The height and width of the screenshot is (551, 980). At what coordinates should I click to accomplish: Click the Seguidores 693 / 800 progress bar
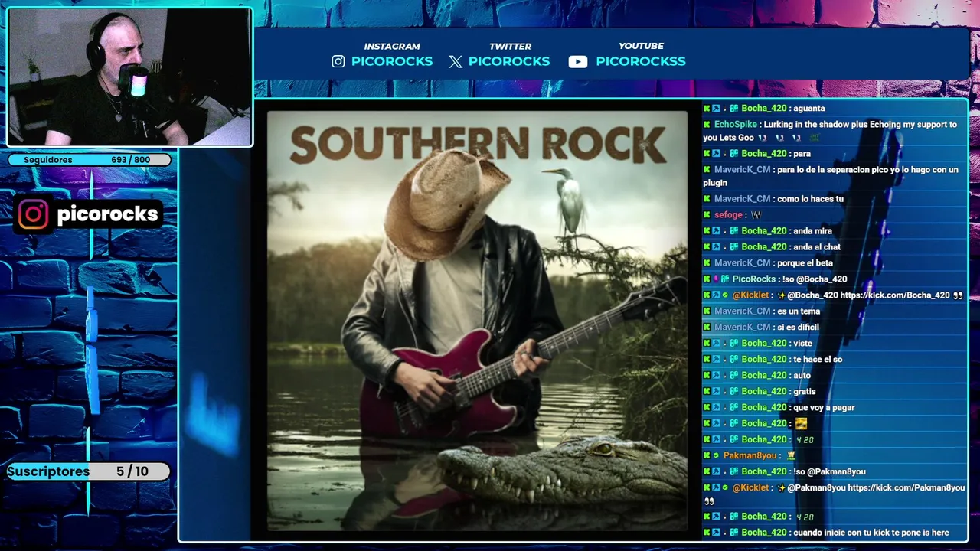click(x=90, y=160)
